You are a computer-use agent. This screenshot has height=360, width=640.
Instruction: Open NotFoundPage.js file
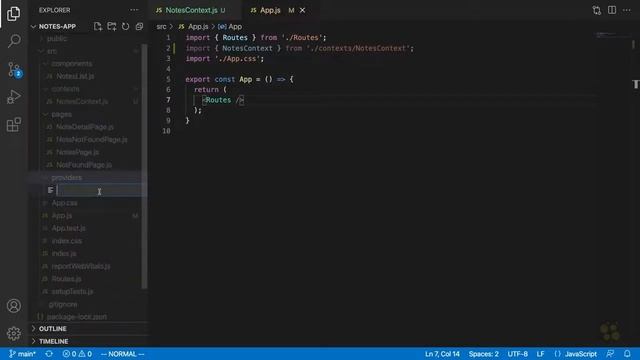84,165
